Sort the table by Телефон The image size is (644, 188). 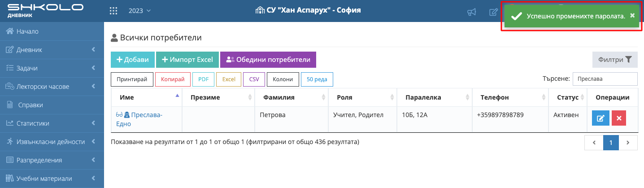pyautogui.click(x=510, y=97)
